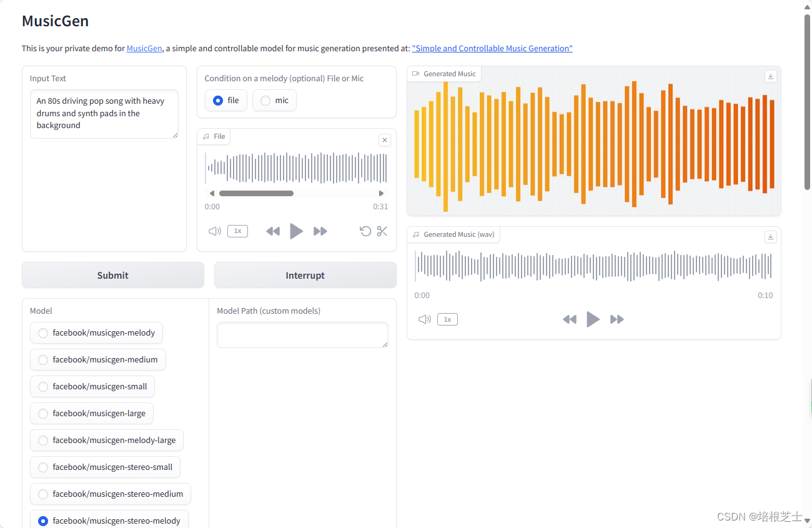Fast-forward the File audio player
Viewport: 812px width, 528px height.
(x=320, y=231)
